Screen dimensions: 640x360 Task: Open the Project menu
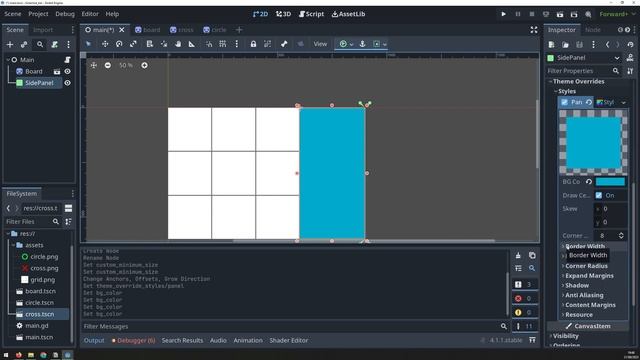click(x=38, y=14)
